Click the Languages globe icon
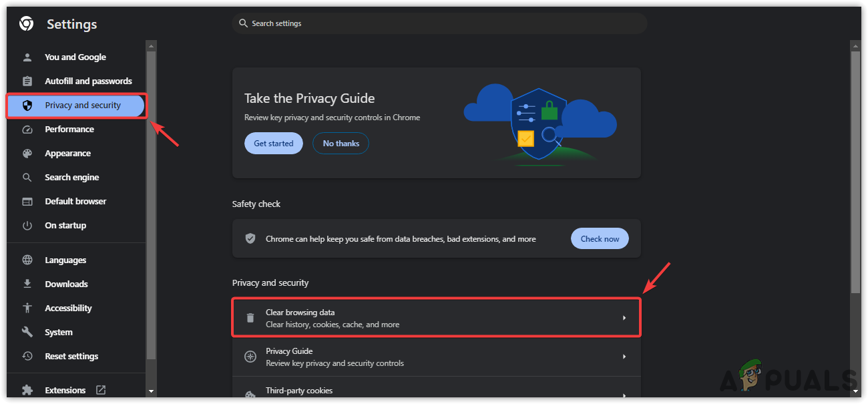Viewport: 868px width, 404px height. [x=27, y=260]
